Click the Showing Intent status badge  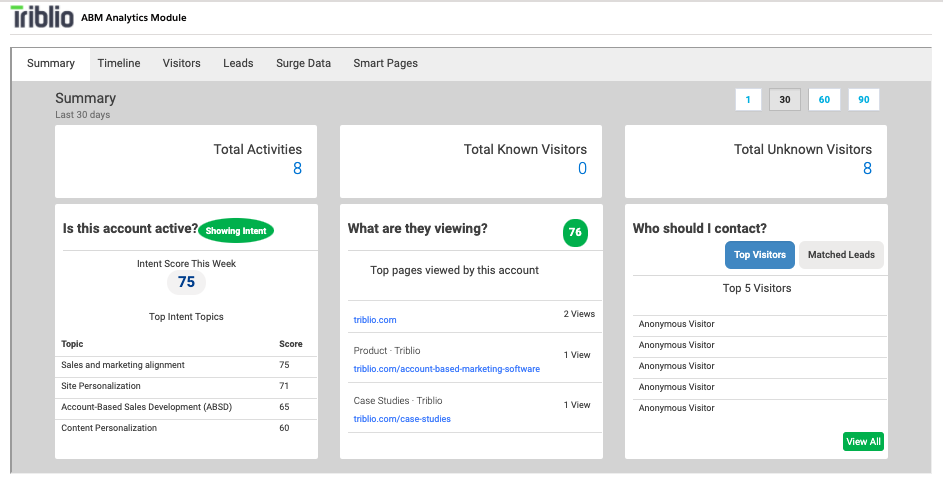click(x=236, y=231)
